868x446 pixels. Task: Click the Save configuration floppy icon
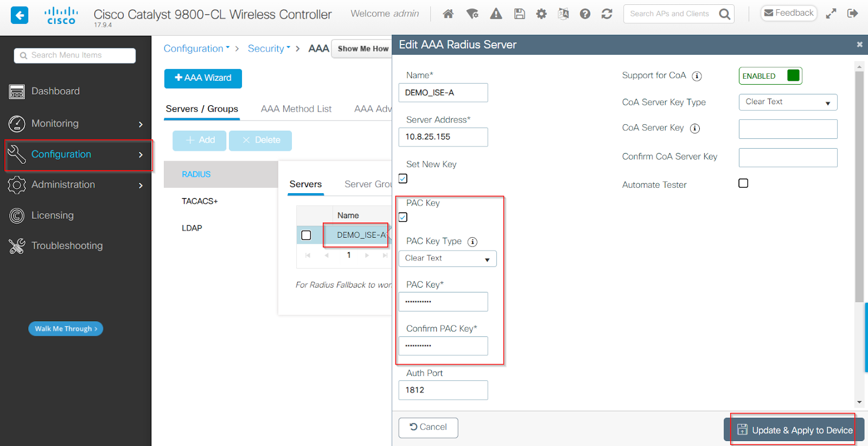coord(520,14)
